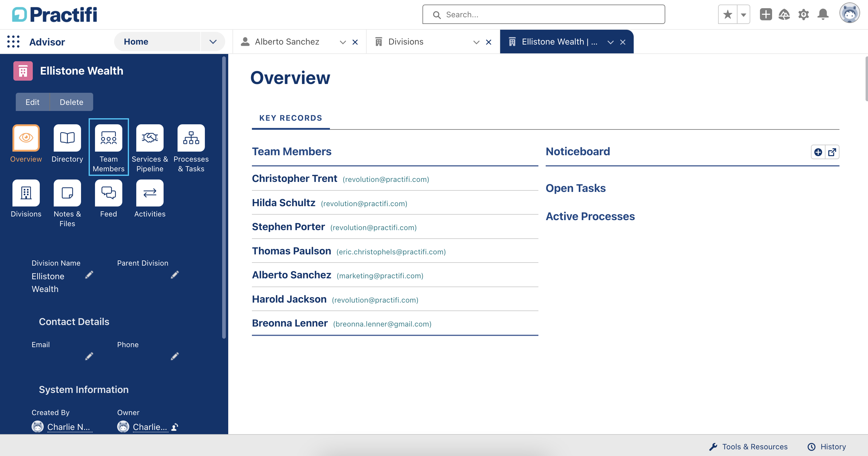This screenshot has height=456, width=868.
Task: Open the History utility item
Action: coord(827,447)
